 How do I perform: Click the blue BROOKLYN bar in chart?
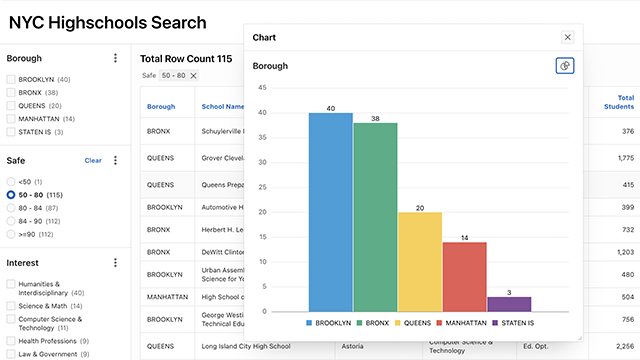[331, 212]
